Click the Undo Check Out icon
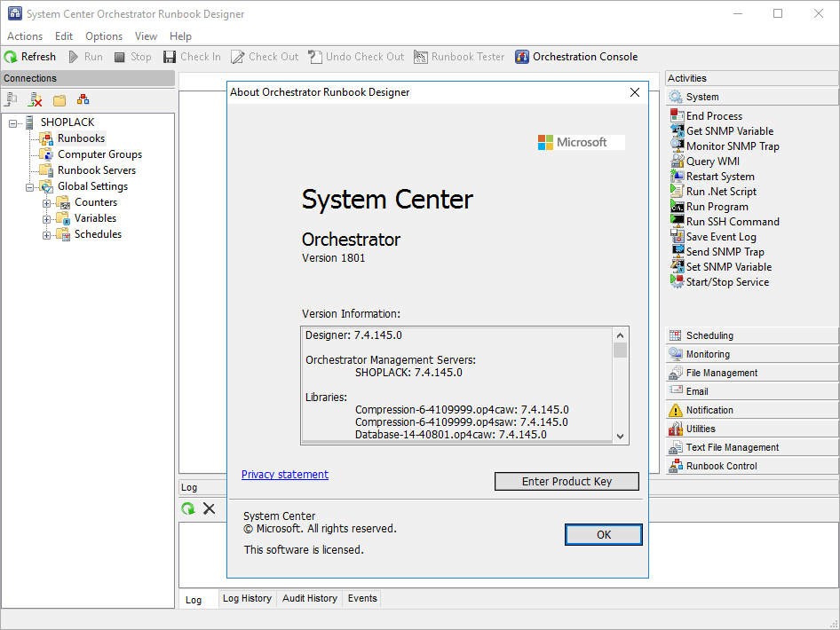Image resolution: width=840 pixels, height=630 pixels. click(x=315, y=57)
